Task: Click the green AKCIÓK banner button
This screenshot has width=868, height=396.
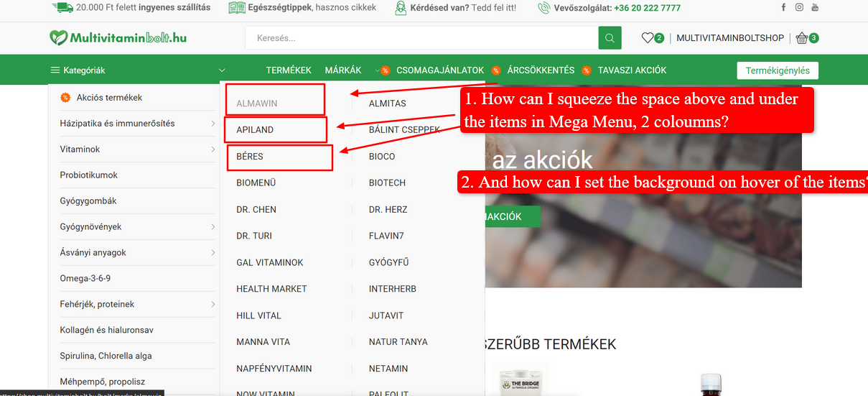Action: pos(513,216)
